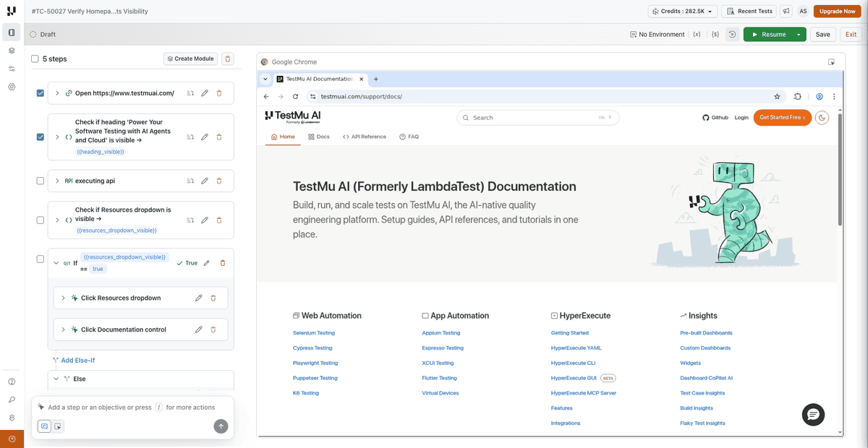Toggle dark mode on the docs page
This screenshot has width=868, height=448.
822,117
